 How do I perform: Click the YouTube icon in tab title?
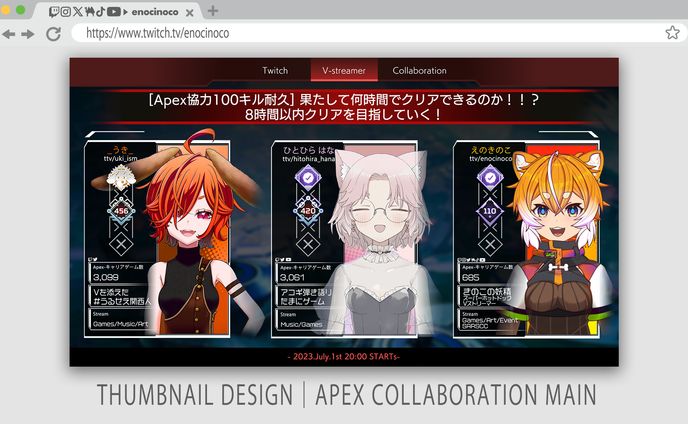point(113,12)
